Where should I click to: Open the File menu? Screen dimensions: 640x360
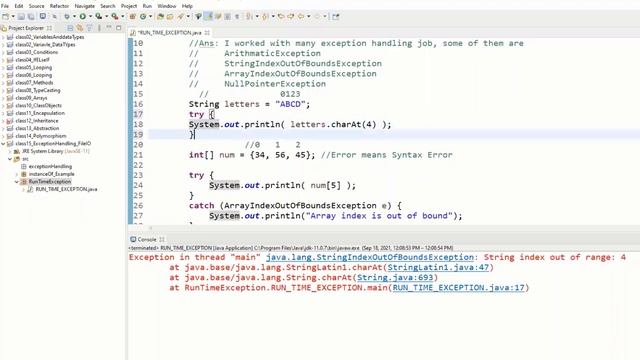(x=5, y=6)
